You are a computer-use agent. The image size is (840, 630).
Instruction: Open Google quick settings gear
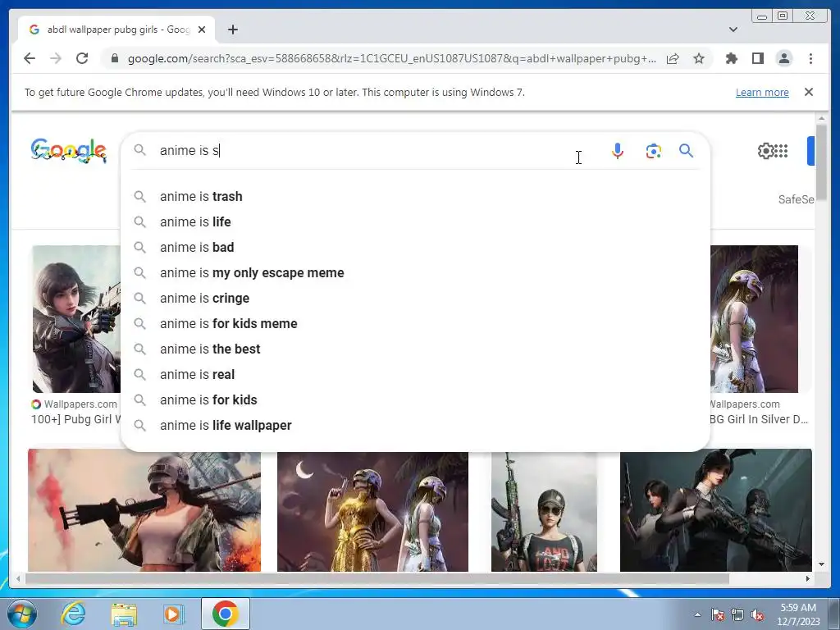pos(765,151)
